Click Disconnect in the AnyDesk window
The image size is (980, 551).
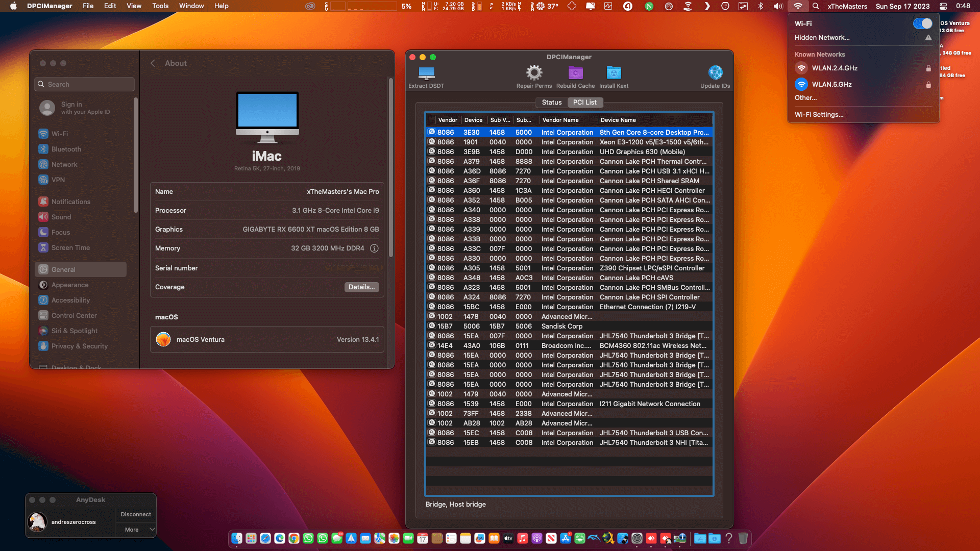136,514
